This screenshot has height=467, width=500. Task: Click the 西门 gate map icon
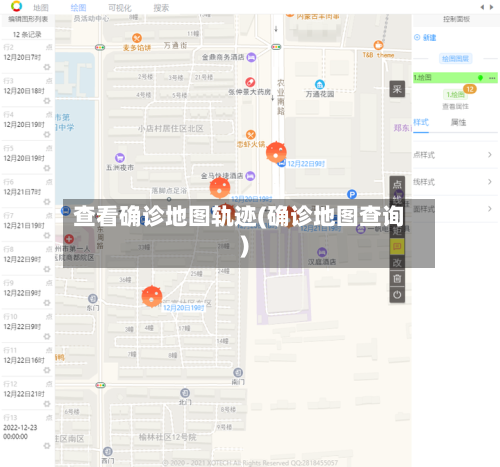(107, 451)
